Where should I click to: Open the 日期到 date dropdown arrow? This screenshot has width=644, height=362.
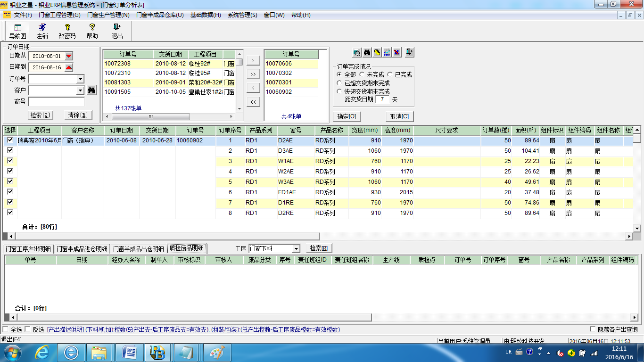pos(69,67)
